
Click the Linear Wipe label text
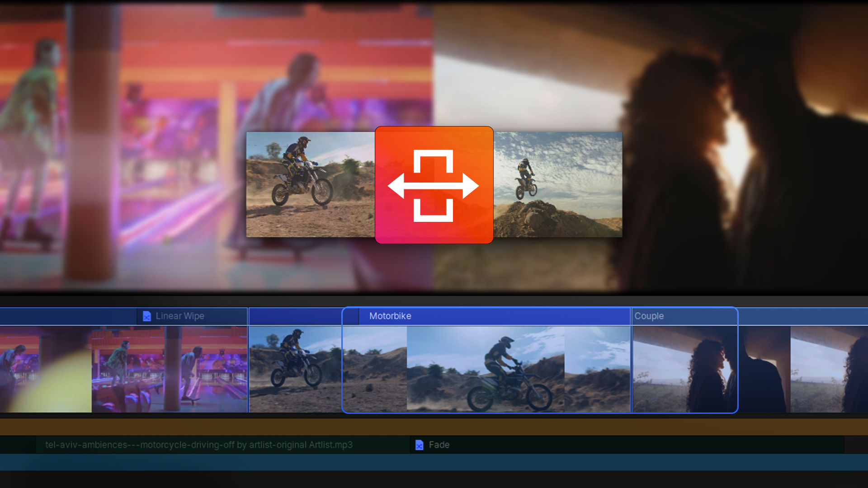point(179,316)
